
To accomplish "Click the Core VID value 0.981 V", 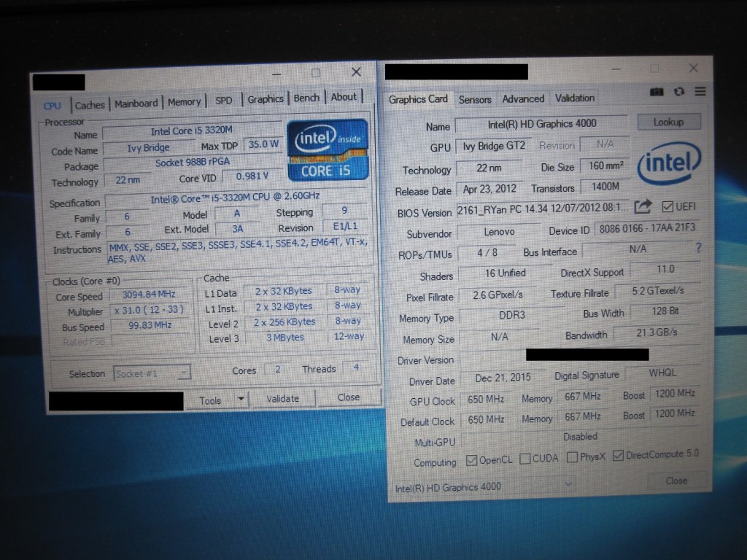I will pyautogui.click(x=252, y=176).
